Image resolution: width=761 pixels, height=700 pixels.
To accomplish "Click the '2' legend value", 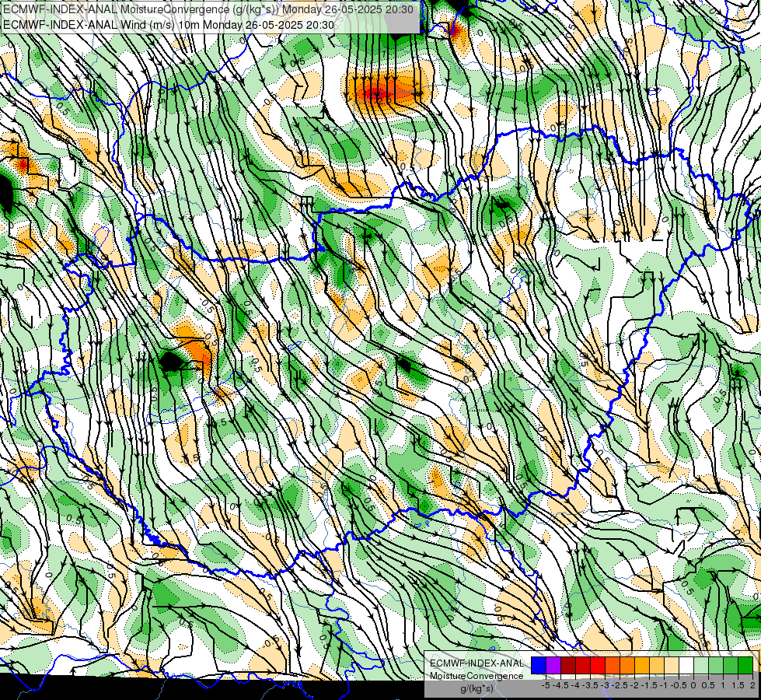I will 752,685.
